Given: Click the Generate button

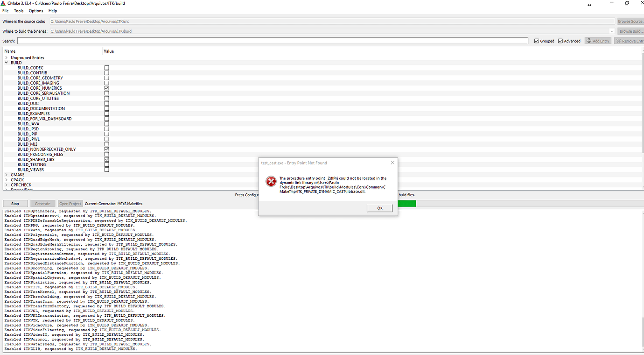Looking at the screenshot, I should [x=43, y=204].
